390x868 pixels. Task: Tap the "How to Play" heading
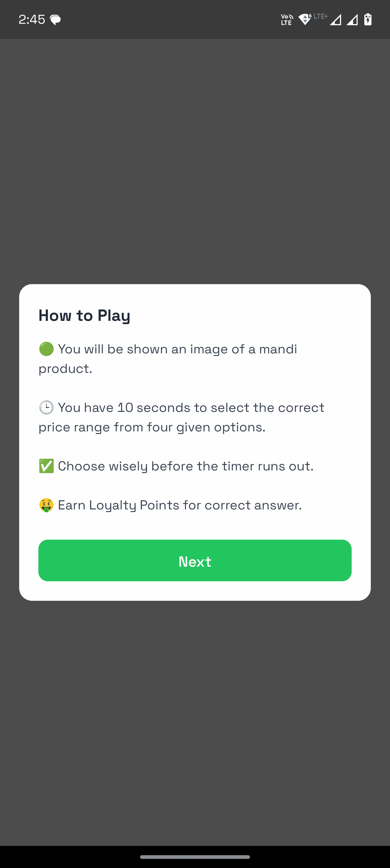coord(84,316)
